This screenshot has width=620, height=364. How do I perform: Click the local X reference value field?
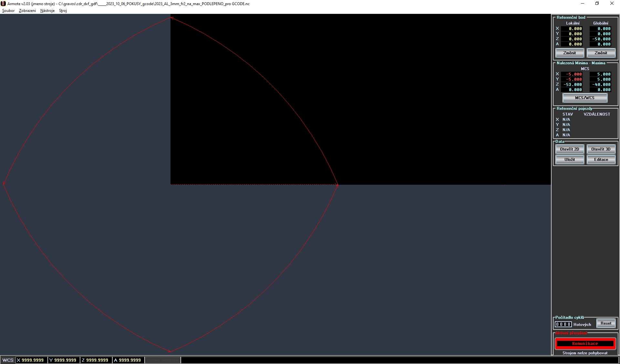(572, 29)
